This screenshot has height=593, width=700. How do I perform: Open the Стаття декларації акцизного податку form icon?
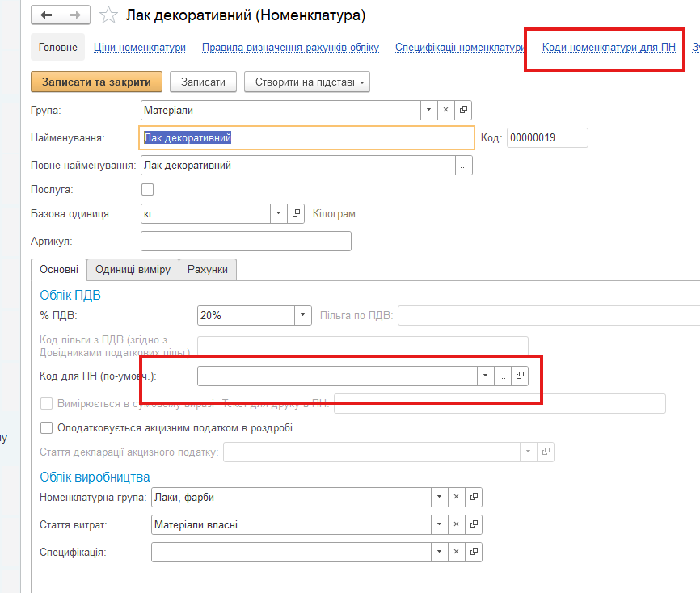546,452
